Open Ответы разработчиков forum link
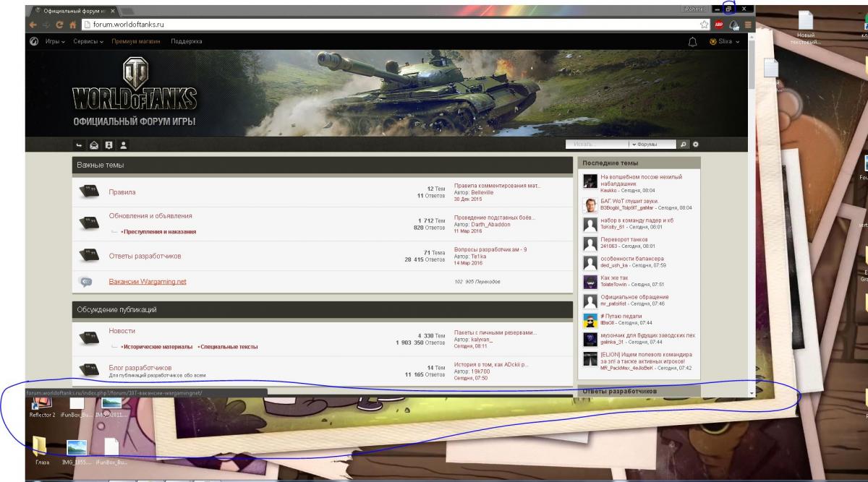This screenshot has width=868, height=482. (145, 256)
